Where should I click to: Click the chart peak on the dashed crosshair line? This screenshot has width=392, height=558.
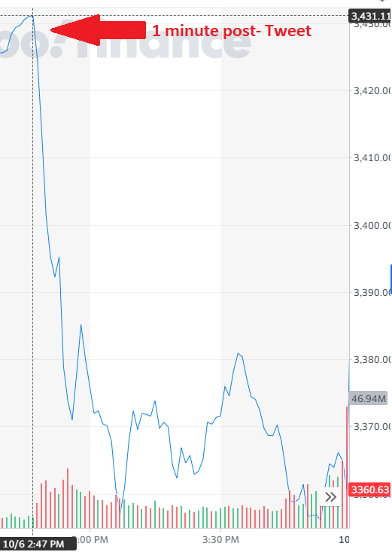[x=32, y=16]
